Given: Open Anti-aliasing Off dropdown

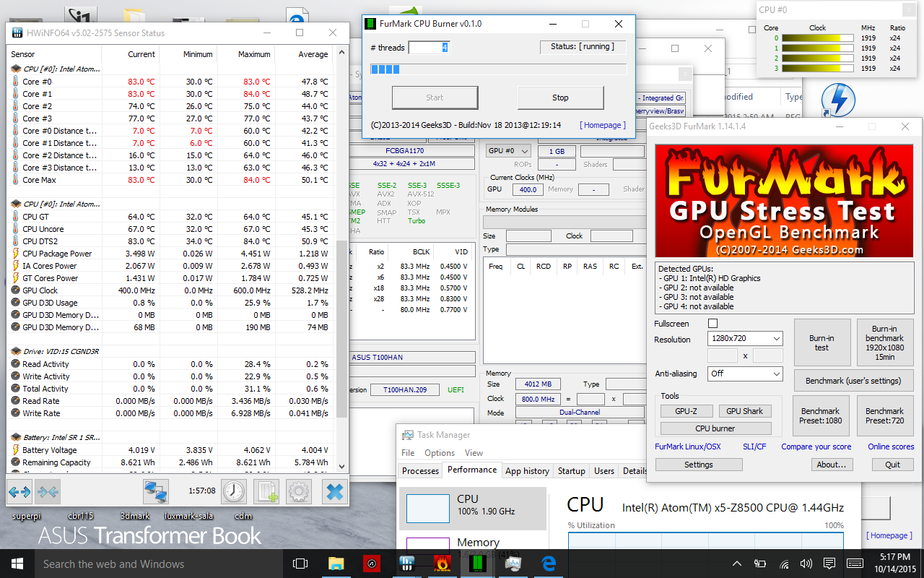Looking at the screenshot, I should click(x=745, y=374).
